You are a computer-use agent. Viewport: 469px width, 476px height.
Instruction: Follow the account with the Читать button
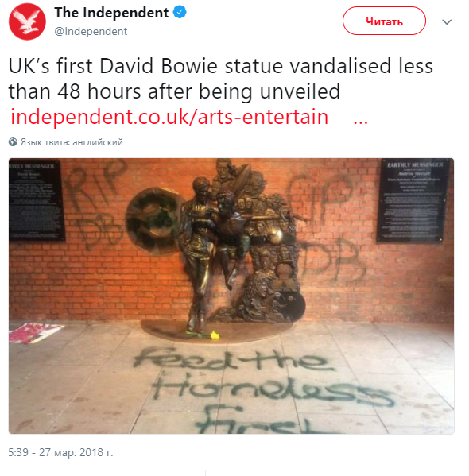(384, 21)
